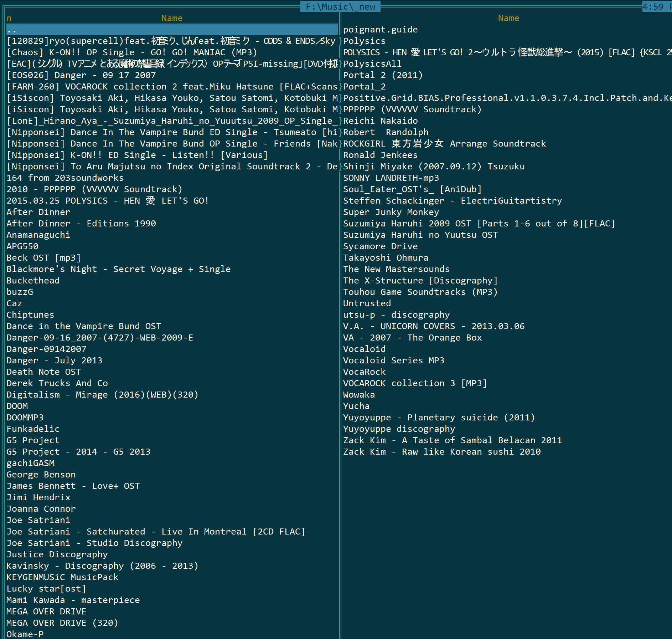Select 'MEGA OVER DRIVE (320)' folder
This screenshot has width=672, height=639.
(62, 623)
